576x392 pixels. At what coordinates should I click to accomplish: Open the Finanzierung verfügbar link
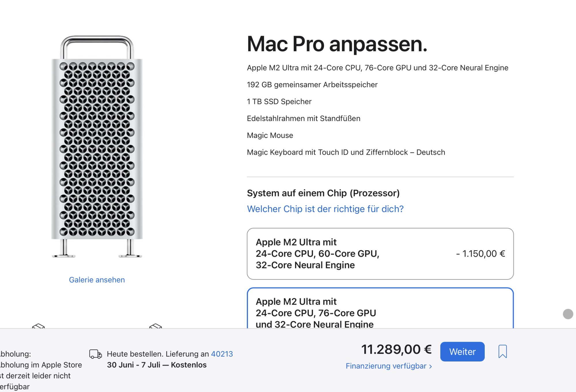(386, 366)
